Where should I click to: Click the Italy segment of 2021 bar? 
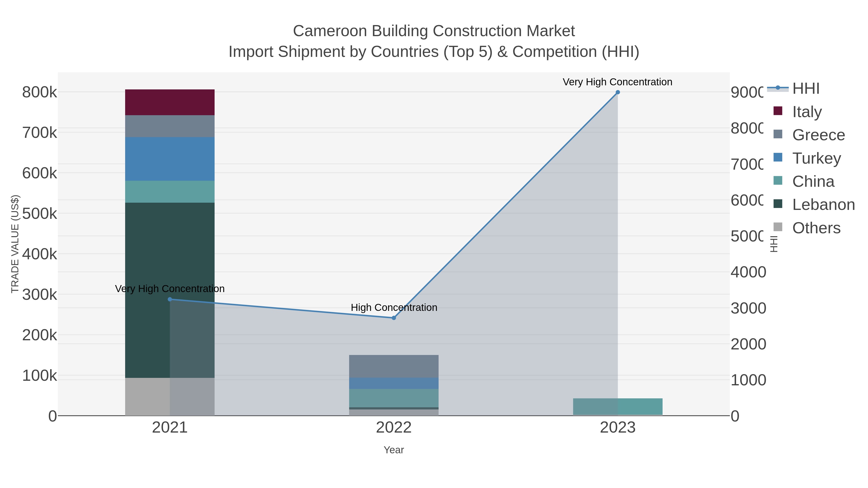click(x=170, y=102)
